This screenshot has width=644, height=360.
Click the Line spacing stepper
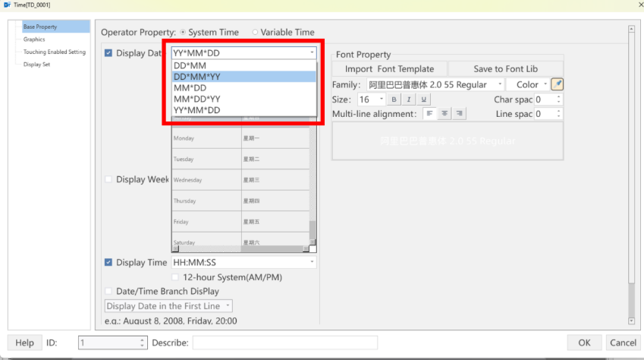click(558, 114)
